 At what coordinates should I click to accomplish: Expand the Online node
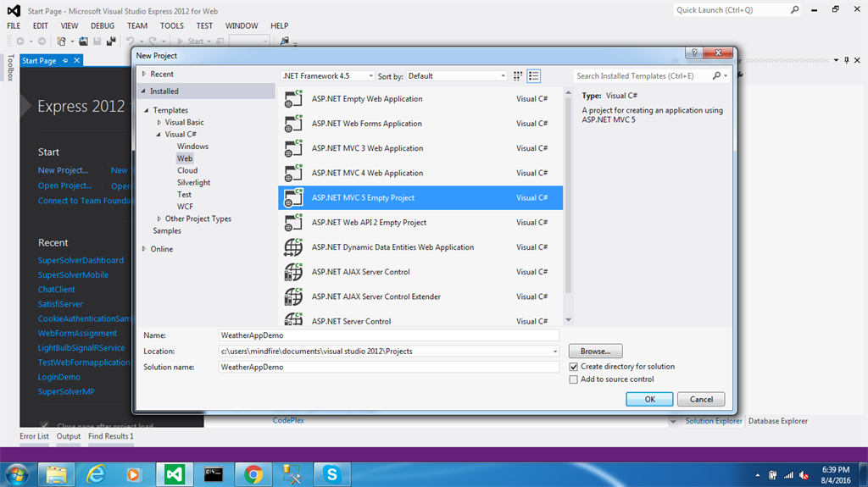(144, 249)
